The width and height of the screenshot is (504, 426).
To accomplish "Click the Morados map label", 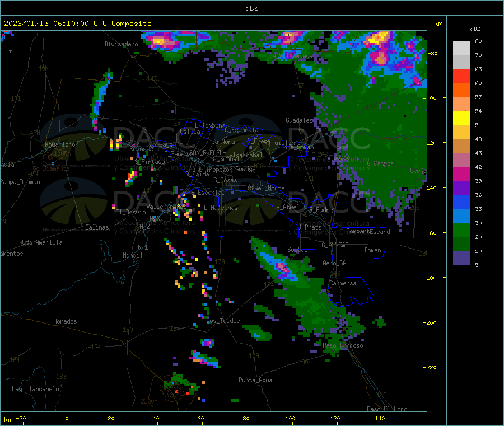I will (65, 321).
